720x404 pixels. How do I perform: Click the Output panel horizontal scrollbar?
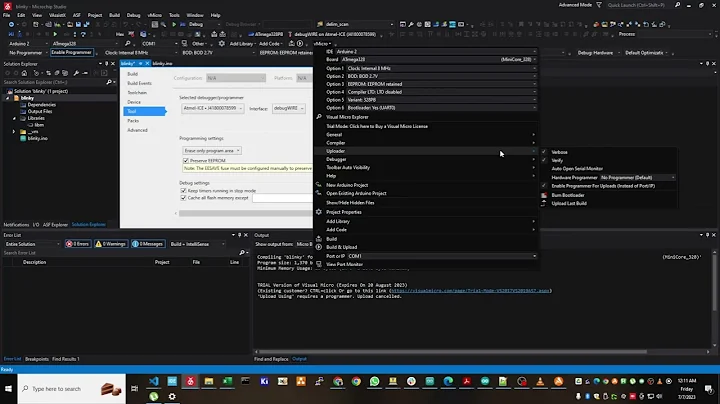(454, 352)
